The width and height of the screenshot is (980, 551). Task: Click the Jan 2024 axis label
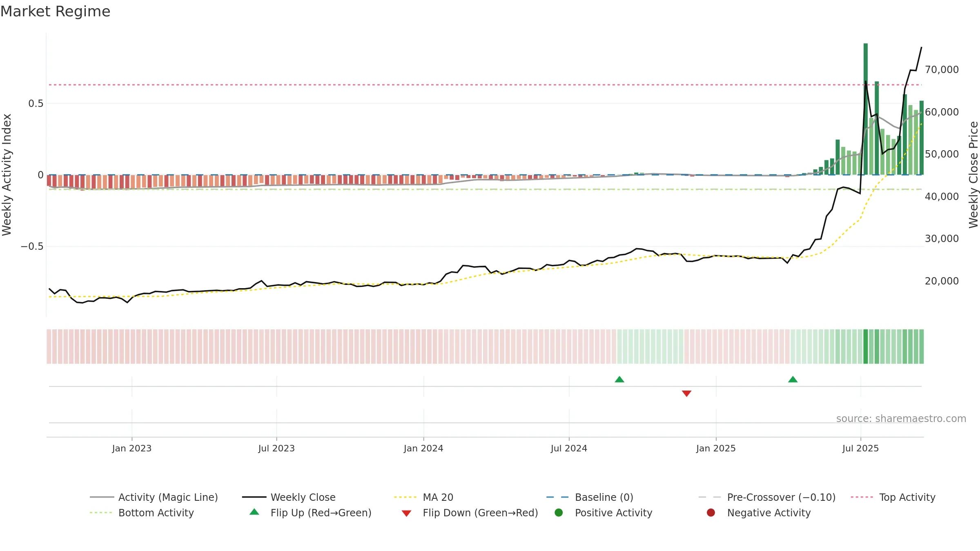click(x=423, y=449)
